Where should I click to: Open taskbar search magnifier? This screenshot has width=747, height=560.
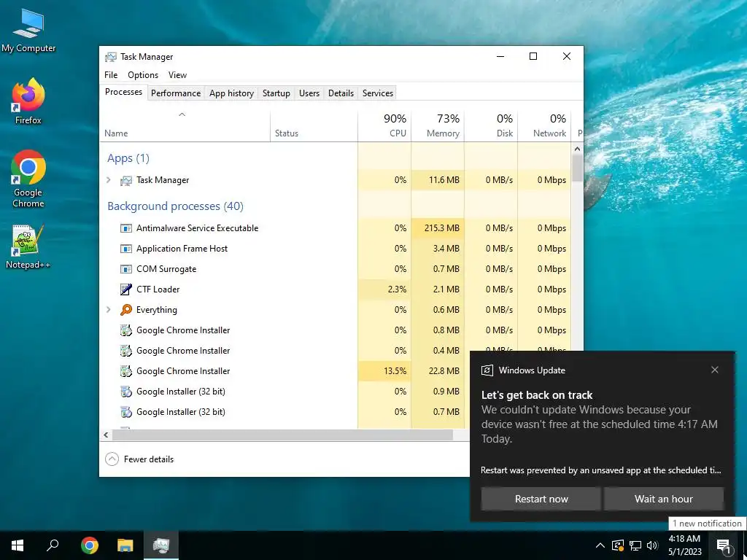coord(53,545)
